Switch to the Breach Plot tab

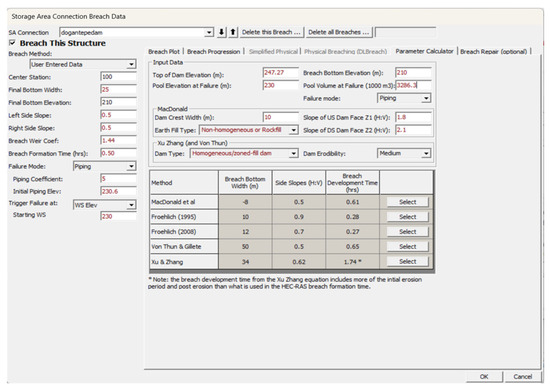coord(164,52)
